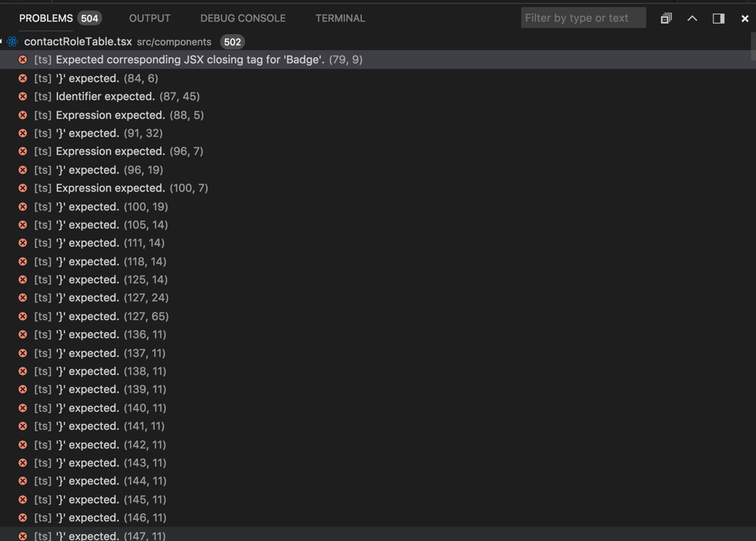Image resolution: width=756 pixels, height=541 pixels.
Task: Select the contactRoleTable.tsx file row
Action: tap(378, 42)
